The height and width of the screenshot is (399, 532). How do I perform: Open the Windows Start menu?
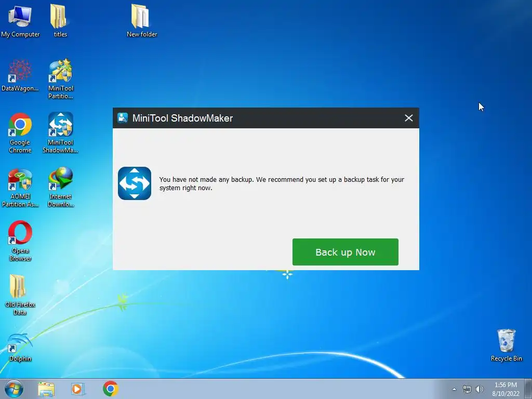click(x=14, y=389)
